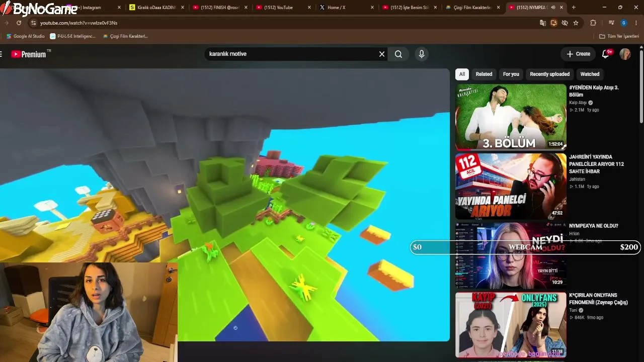Image resolution: width=644 pixels, height=362 pixels.
Task: Select the Recently uploaded filter chip
Action: [x=549, y=74]
